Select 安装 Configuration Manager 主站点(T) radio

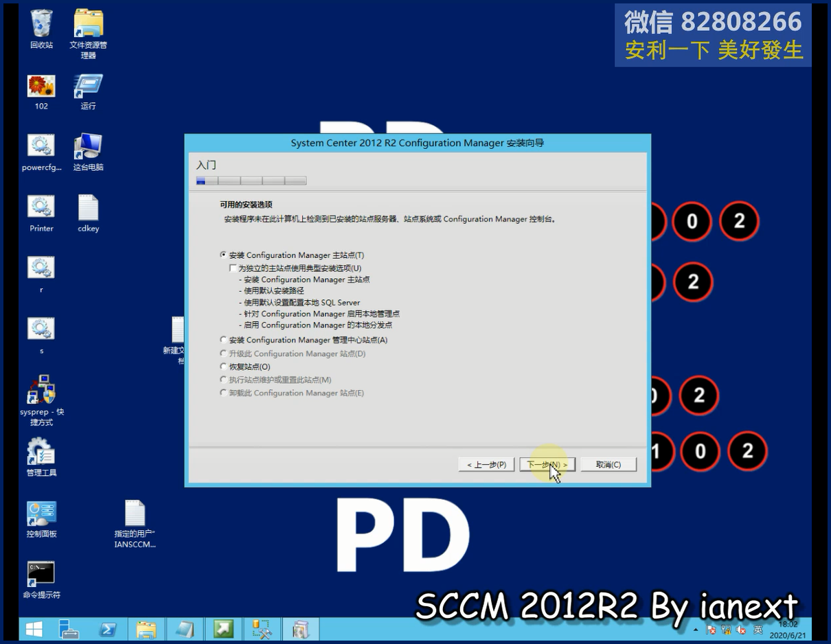(223, 255)
